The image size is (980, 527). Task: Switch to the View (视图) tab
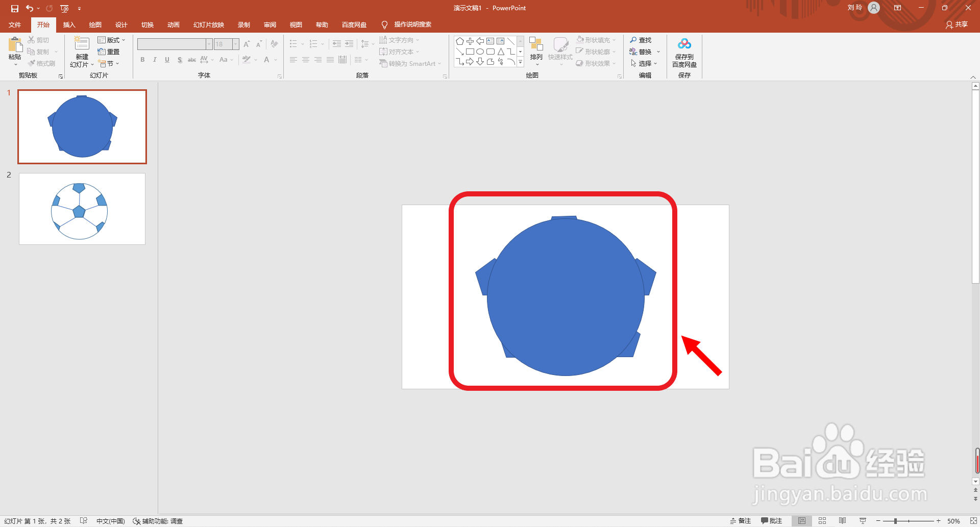(x=296, y=24)
